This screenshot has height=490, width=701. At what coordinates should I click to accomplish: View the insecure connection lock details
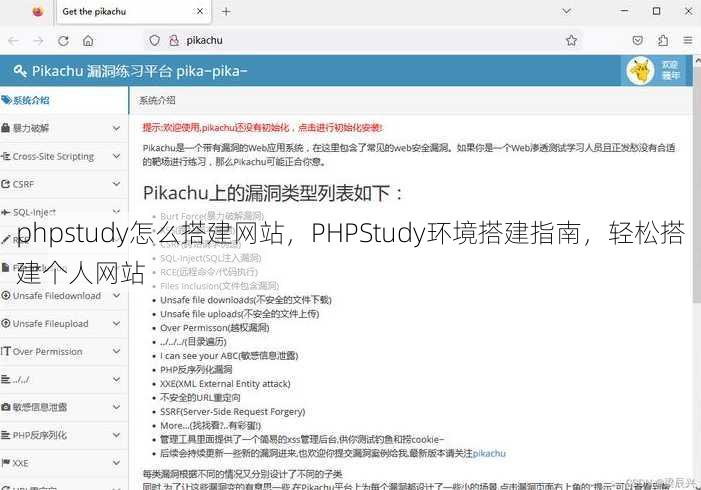pos(174,41)
